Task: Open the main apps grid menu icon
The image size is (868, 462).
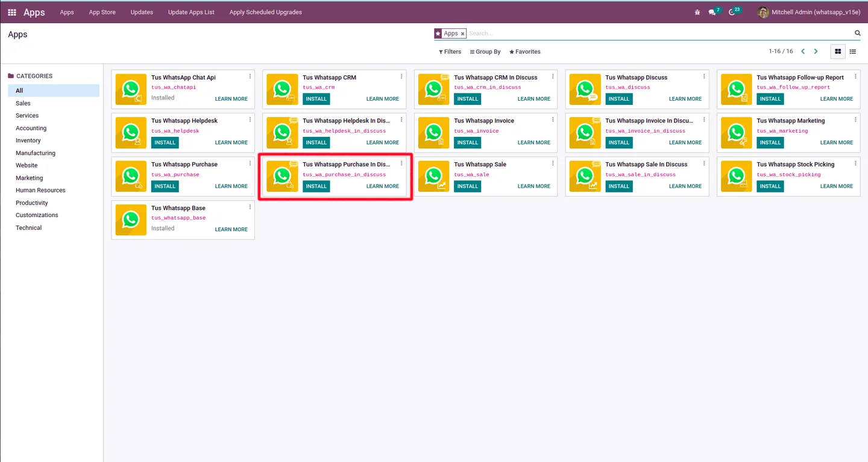Action: [x=12, y=12]
